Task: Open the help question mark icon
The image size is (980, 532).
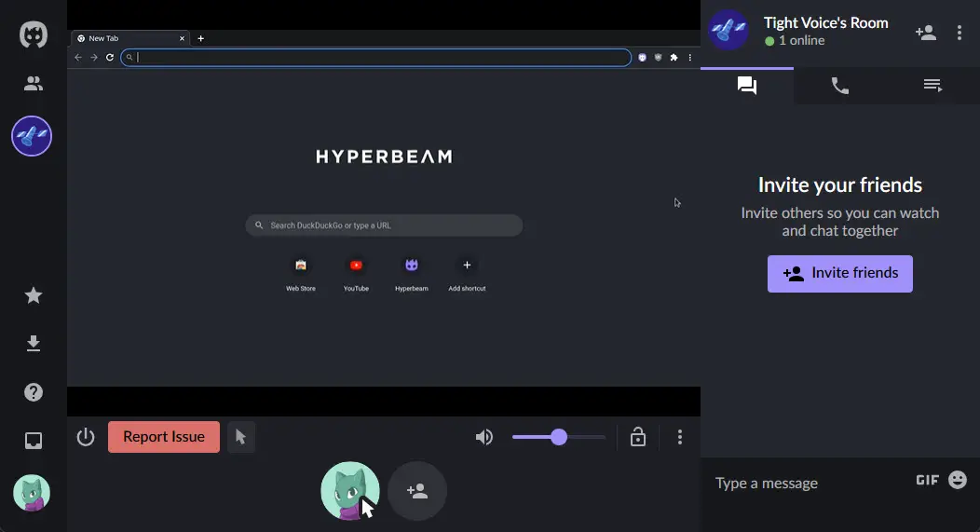Action: 34,392
